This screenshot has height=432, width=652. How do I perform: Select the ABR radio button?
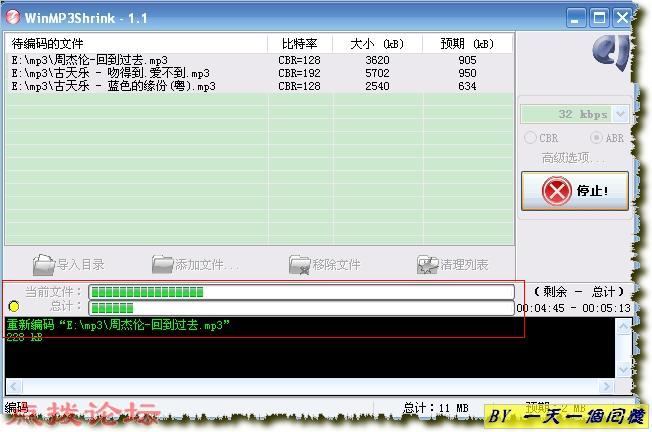[607, 138]
